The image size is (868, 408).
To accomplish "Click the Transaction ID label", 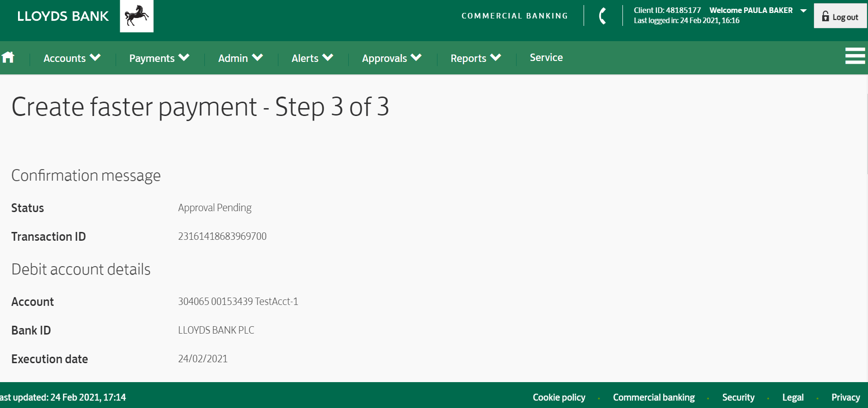I will coord(49,237).
